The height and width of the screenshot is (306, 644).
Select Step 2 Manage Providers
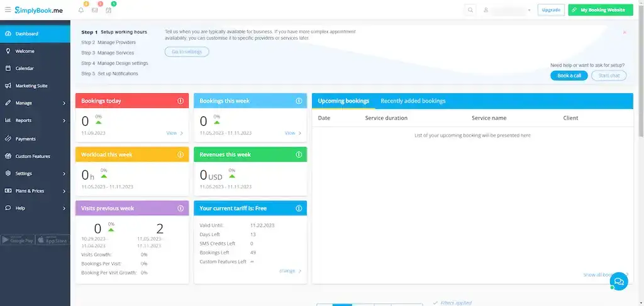(108, 42)
